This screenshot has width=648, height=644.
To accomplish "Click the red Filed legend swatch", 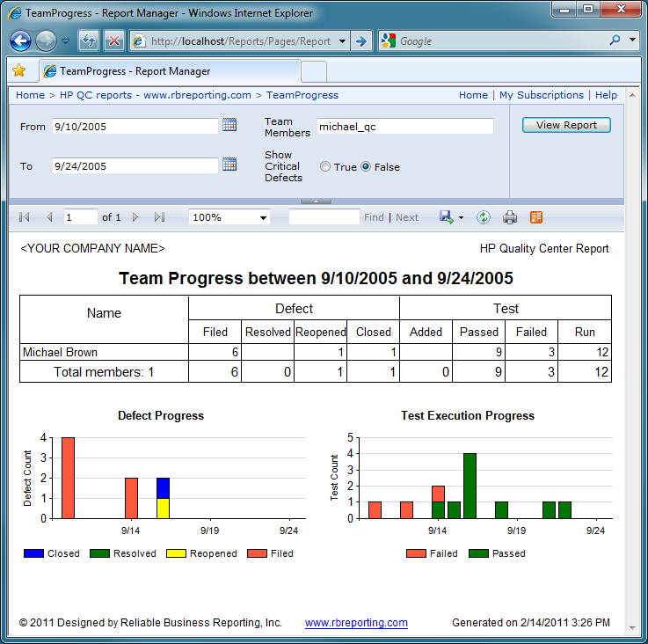I will [257, 553].
